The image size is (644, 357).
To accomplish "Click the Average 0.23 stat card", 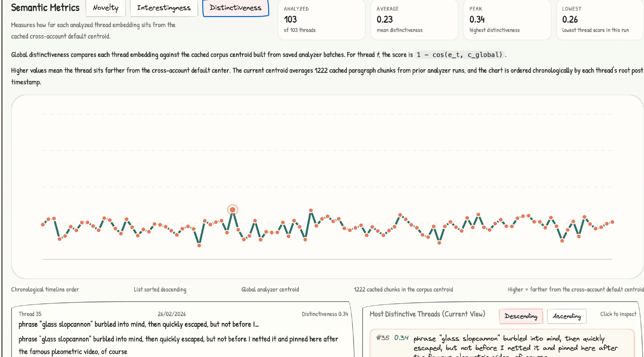I will point(414,20).
